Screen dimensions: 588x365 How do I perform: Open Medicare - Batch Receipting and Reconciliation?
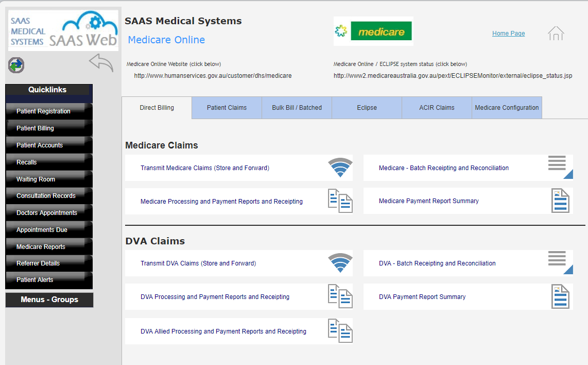(444, 168)
